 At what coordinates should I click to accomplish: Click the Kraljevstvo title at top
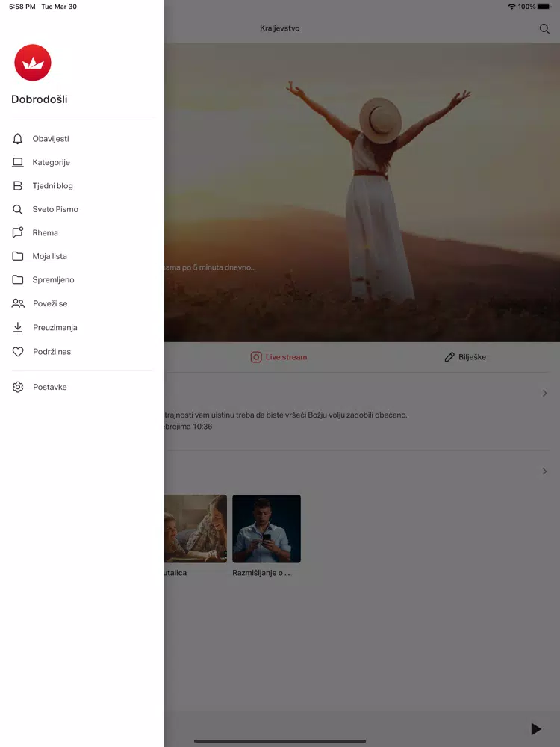[x=280, y=28]
